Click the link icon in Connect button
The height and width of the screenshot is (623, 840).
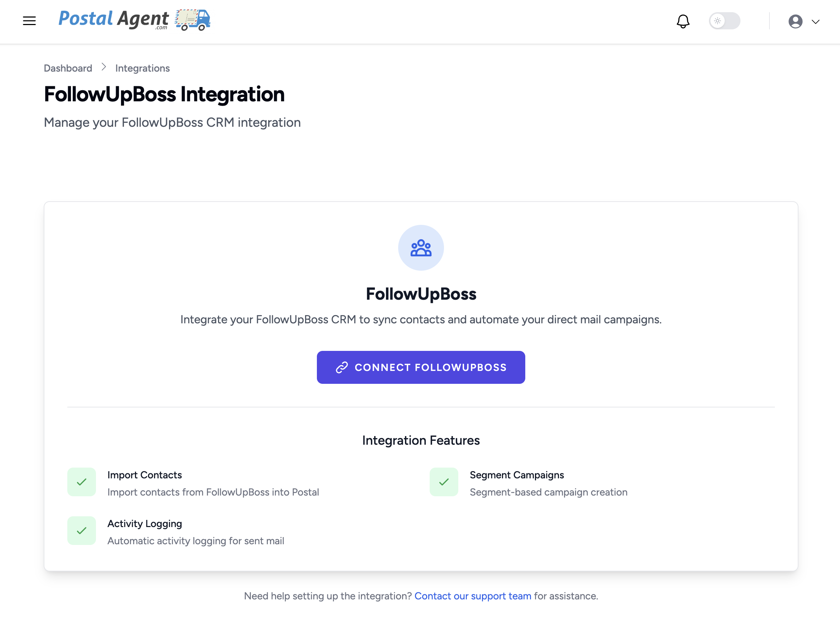(x=342, y=367)
